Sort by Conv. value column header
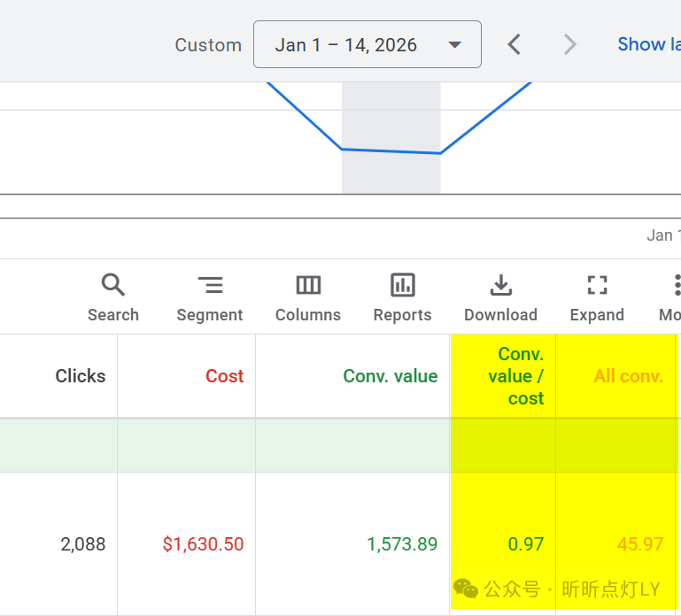This screenshot has height=616, width=681. point(390,376)
